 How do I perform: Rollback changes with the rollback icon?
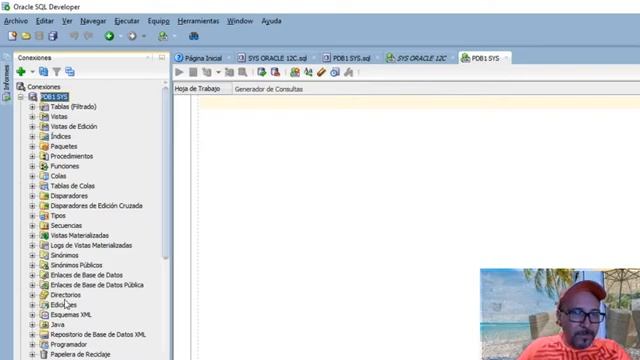(x=276, y=72)
